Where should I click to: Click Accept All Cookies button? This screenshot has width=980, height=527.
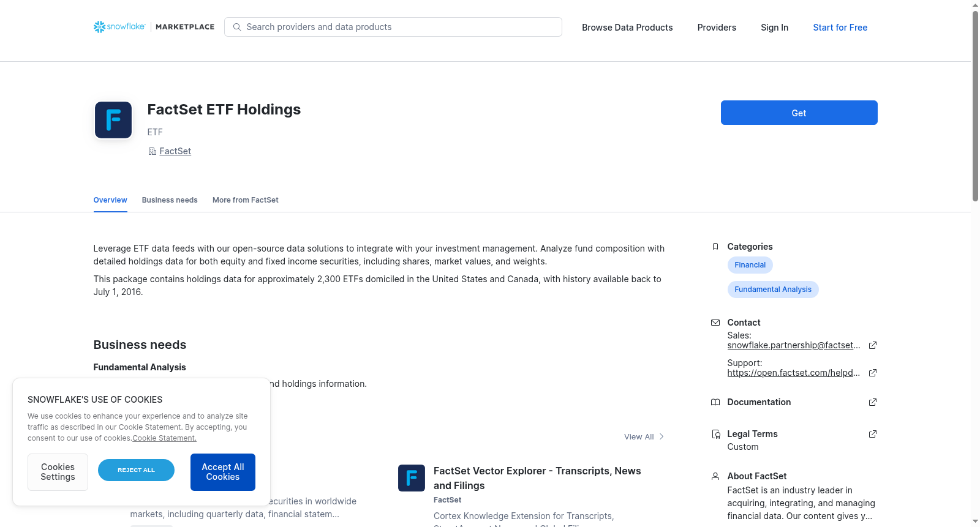click(223, 472)
